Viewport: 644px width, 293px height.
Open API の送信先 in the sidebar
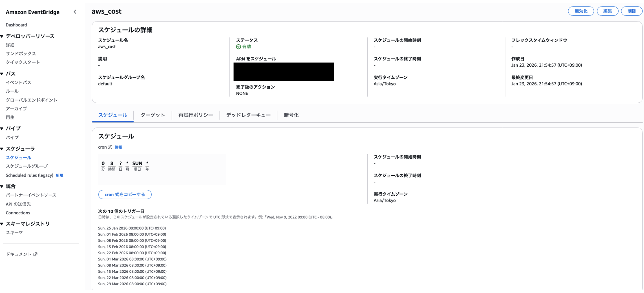pyautogui.click(x=18, y=204)
